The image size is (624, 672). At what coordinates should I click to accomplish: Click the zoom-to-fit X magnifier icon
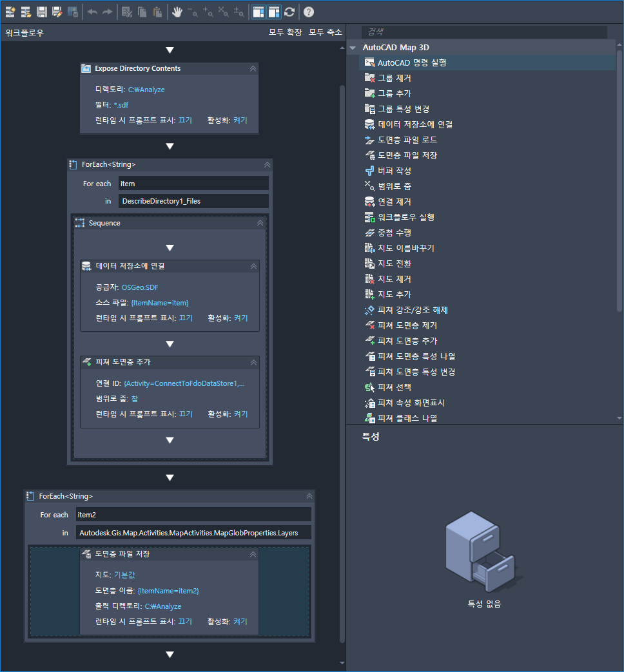pyautogui.click(x=223, y=12)
